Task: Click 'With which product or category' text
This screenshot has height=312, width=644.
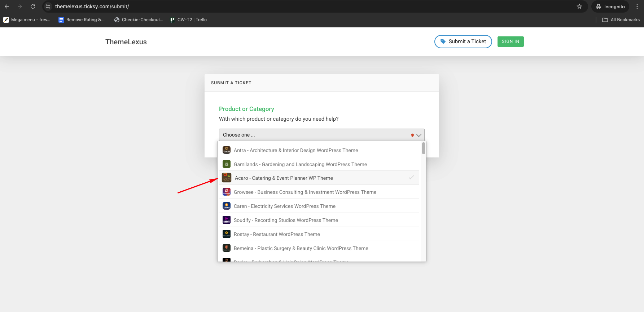Action: (x=279, y=119)
